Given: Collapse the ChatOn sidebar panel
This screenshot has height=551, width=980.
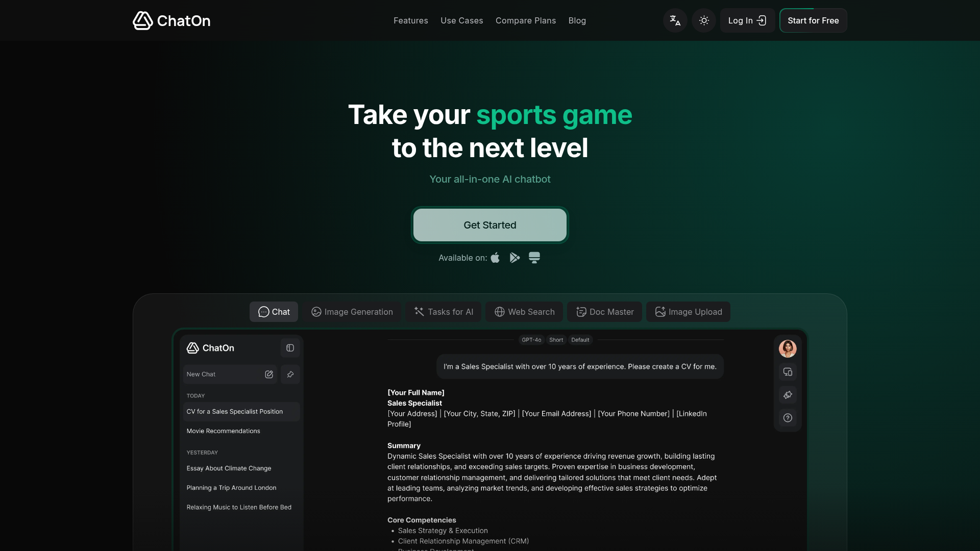Looking at the screenshot, I should 290,348.
